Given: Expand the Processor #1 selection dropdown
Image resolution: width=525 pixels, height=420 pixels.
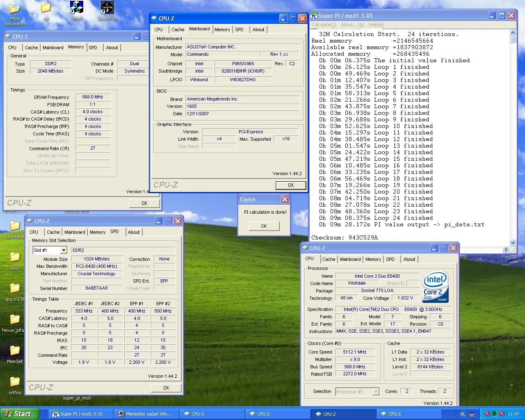Looking at the screenshot, I should coord(375,392).
